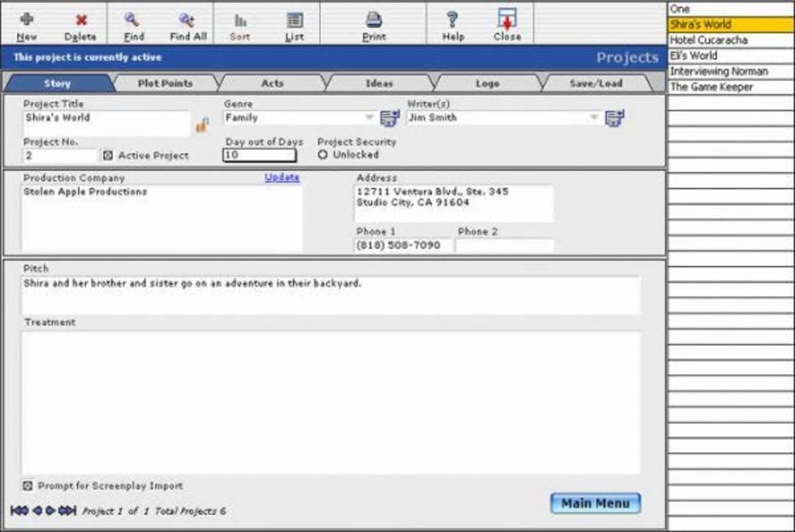This screenshot has height=532, width=795.
Task: Switch to the Plot Points tab
Action: 165,83
